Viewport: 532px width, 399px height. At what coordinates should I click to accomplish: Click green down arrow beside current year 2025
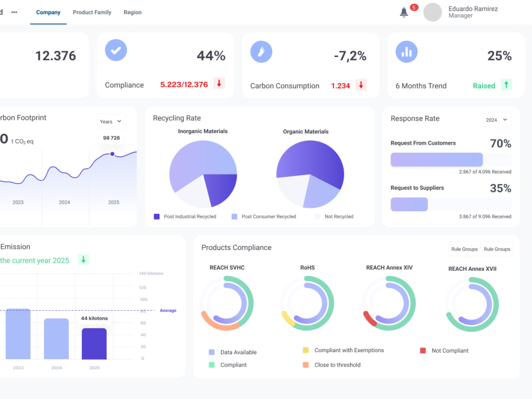(84, 260)
